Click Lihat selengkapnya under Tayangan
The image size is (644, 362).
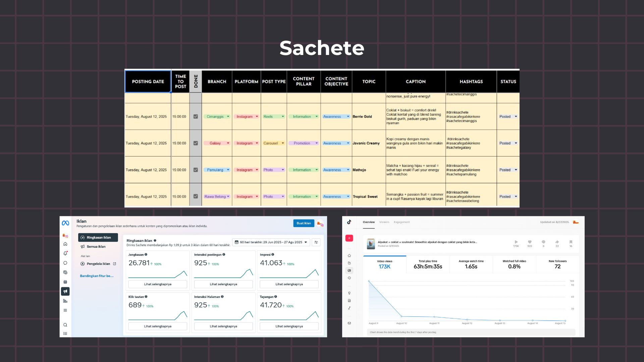(289, 326)
